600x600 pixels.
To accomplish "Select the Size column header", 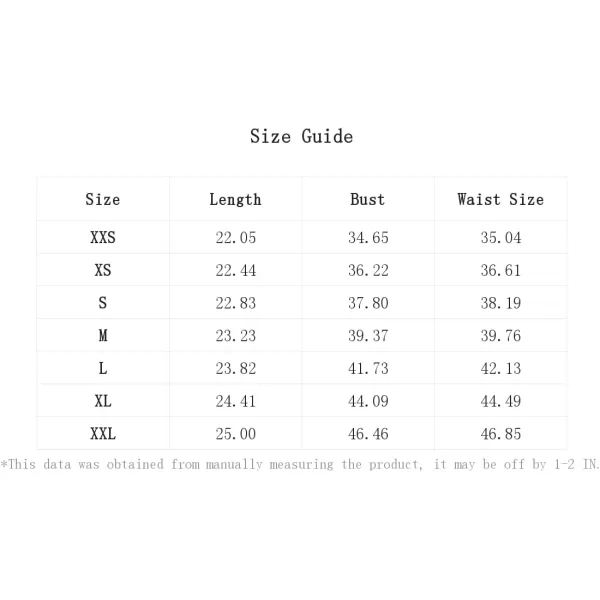I will tap(103, 199).
